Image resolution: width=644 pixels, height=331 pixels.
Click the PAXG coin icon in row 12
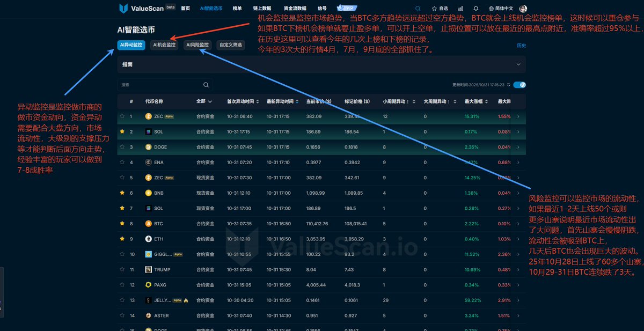click(149, 285)
